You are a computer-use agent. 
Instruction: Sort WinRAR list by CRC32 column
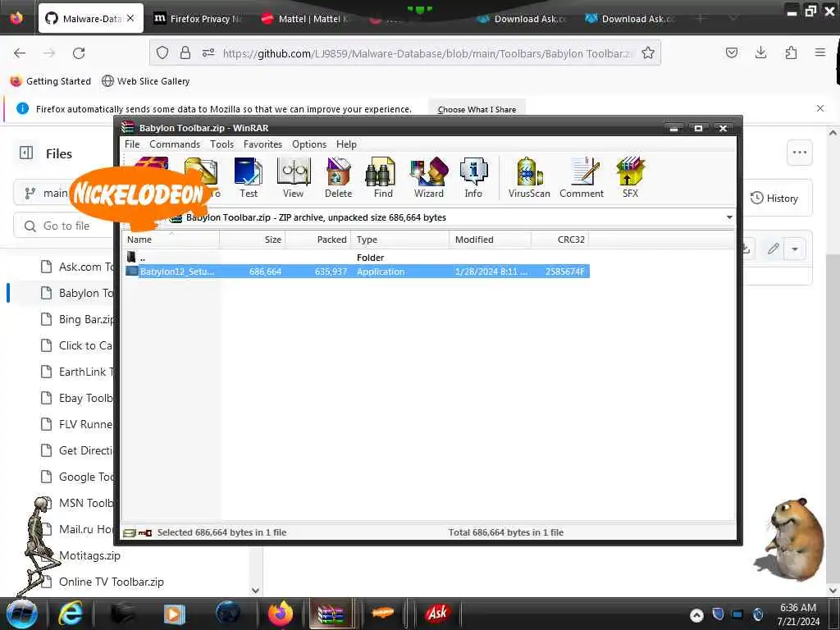coord(559,240)
